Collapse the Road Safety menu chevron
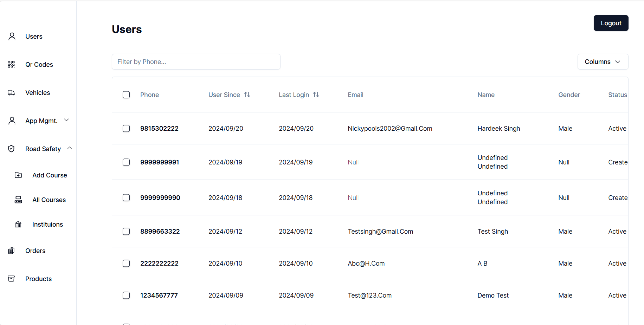The width and height of the screenshot is (644, 325). click(70, 148)
